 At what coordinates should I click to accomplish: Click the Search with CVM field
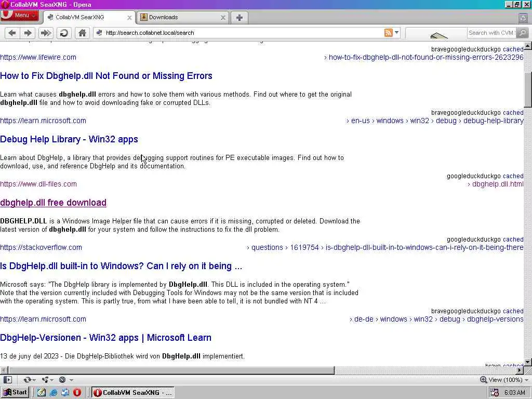tap(492, 33)
